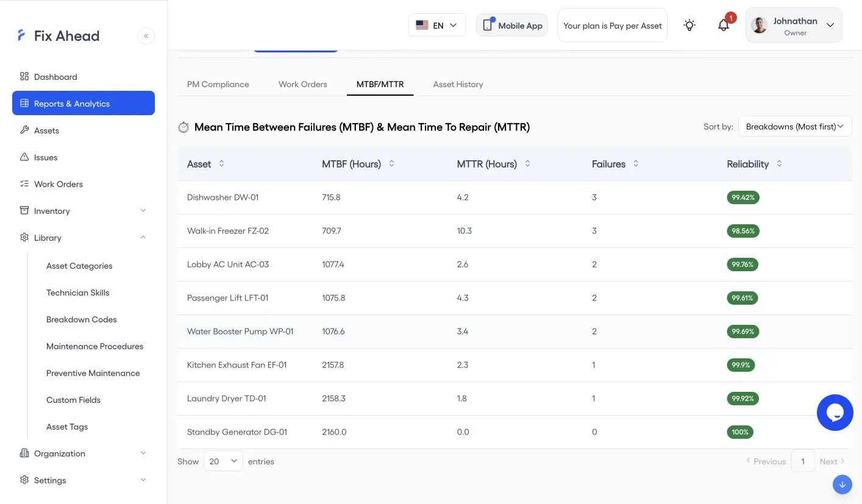This screenshot has width=862, height=504.
Task: Switch to the Asset History tab
Action: click(458, 84)
